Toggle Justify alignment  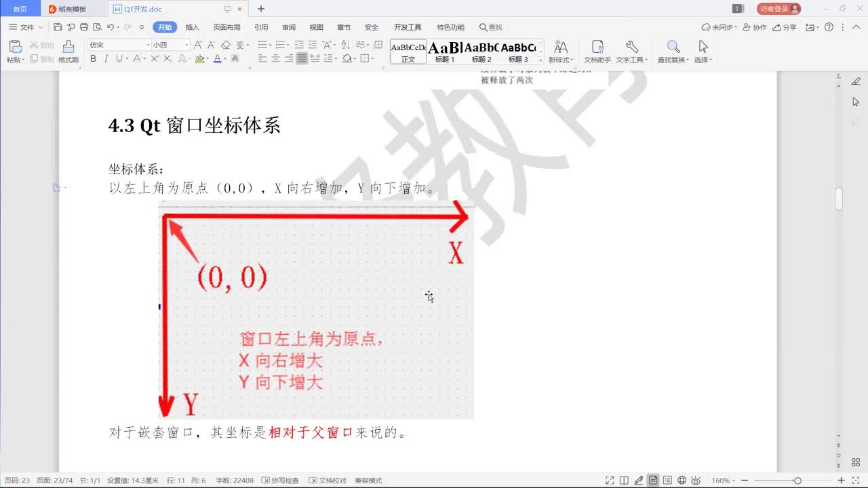point(302,59)
